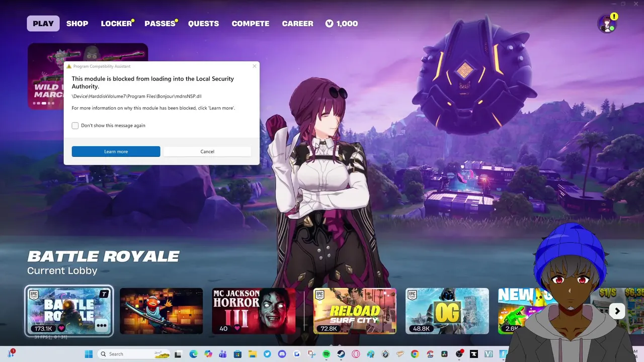
Task: Close the Program Compatibility Assistant dialog
Action: [255, 66]
